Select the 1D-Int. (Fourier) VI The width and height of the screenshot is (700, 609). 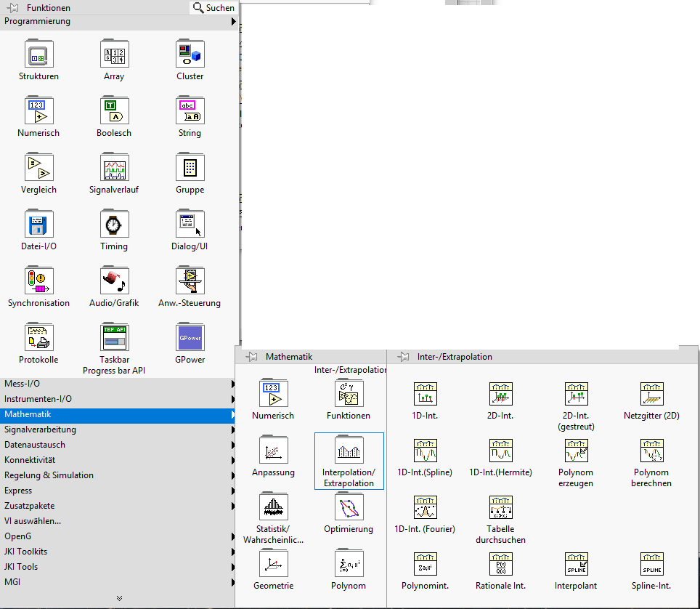425,507
